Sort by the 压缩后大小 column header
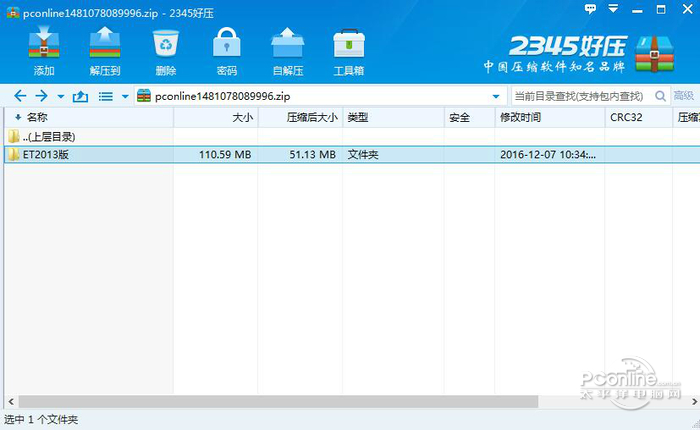The image size is (700, 430). tap(300, 117)
